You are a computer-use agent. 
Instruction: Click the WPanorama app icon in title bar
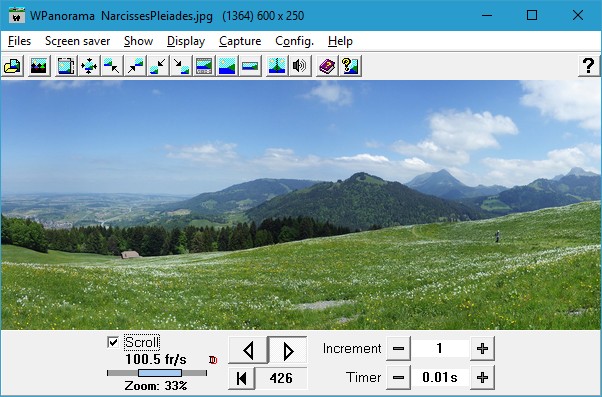pyautogui.click(x=17, y=15)
